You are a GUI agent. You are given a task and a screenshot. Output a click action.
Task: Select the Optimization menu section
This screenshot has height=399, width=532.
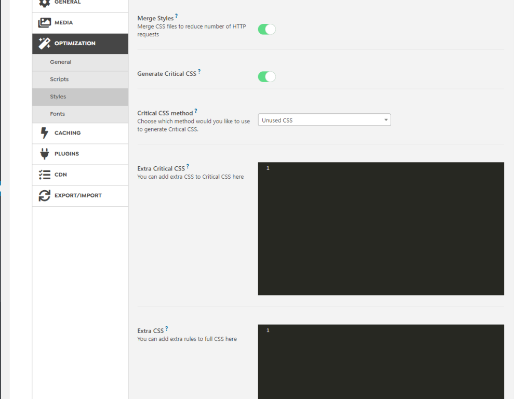click(80, 44)
